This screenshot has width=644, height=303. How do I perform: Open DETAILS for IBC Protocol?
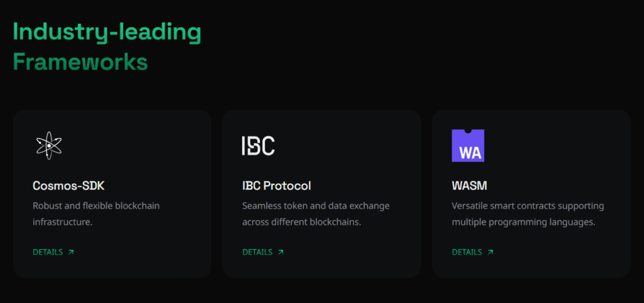257,252
